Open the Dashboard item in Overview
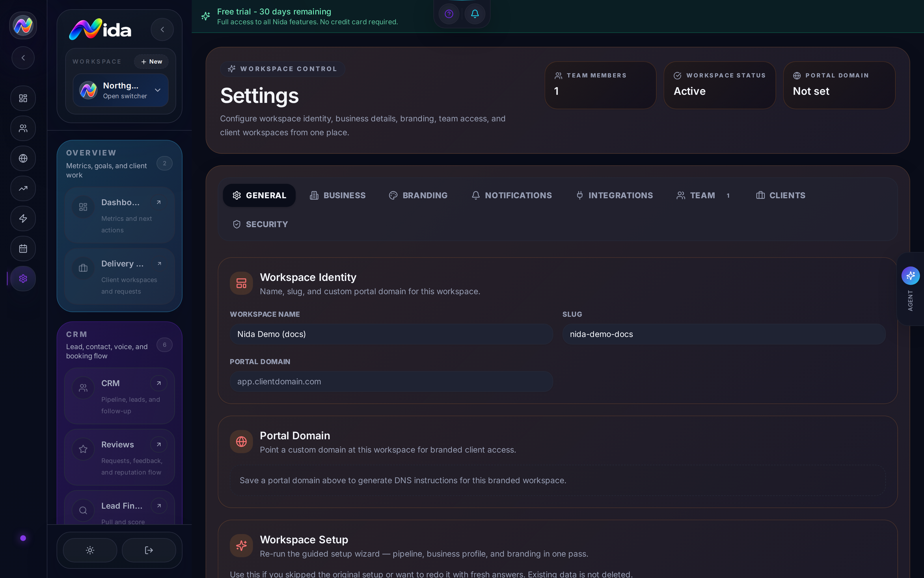 pyautogui.click(x=120, y=215)
